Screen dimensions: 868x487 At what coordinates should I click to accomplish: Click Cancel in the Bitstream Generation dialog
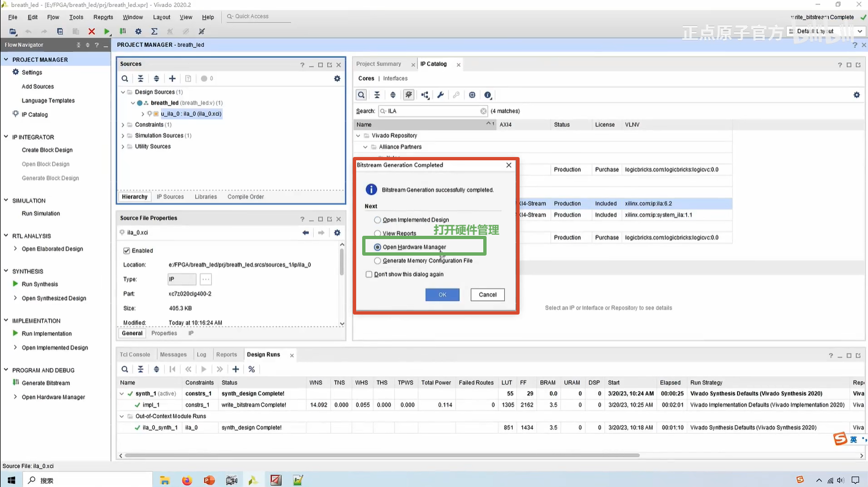pos(488,295)
